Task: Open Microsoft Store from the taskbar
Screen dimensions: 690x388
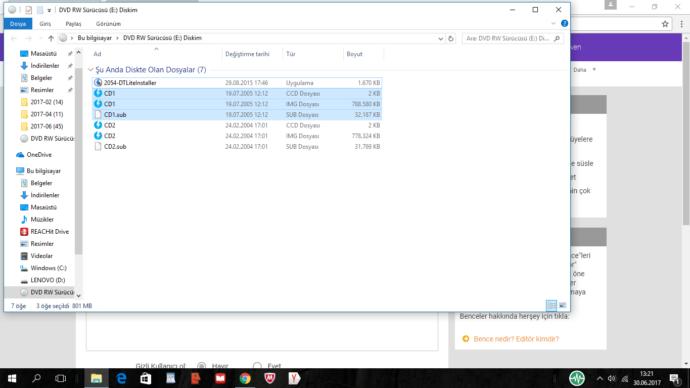Action: [x=146, y=378]
